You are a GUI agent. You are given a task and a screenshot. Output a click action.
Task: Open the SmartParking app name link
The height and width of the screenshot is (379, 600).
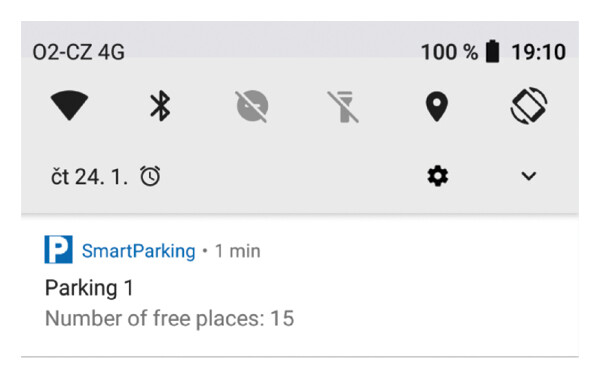(x=139, y=251)
